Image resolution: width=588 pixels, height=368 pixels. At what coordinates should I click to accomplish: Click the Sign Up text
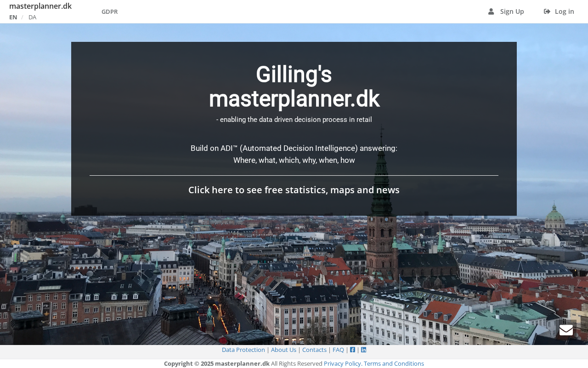coord(512,11)
